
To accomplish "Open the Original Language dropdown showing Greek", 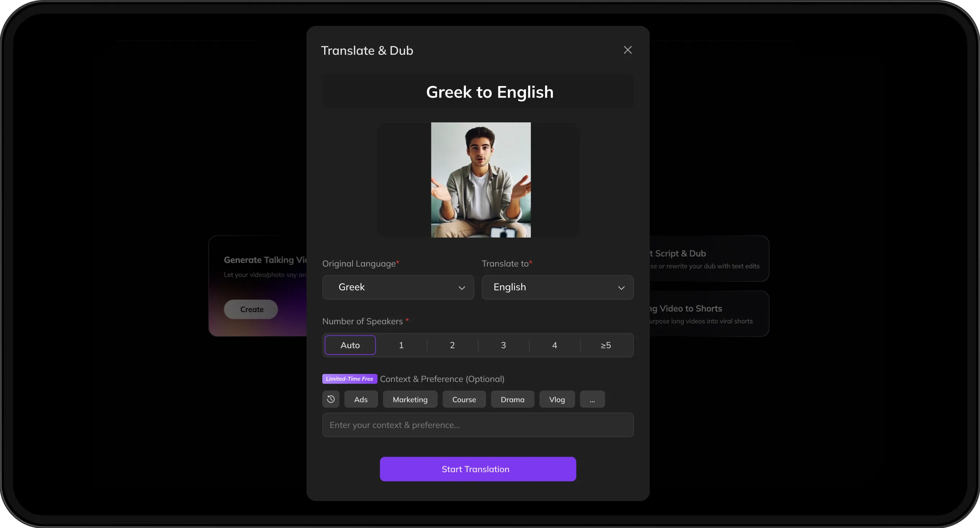I will coord(398,287).
